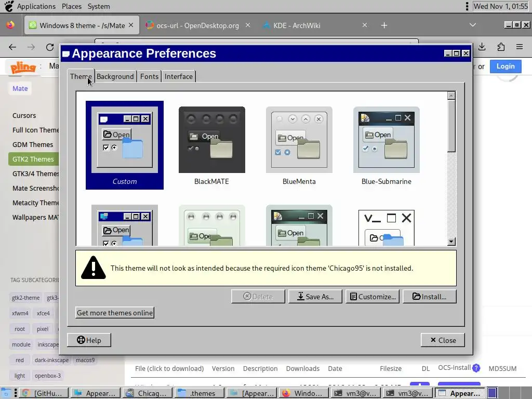Close the Windows 8 theme browser tab
Viewport: 532px width, 399px height.
[x=131, y=25]
